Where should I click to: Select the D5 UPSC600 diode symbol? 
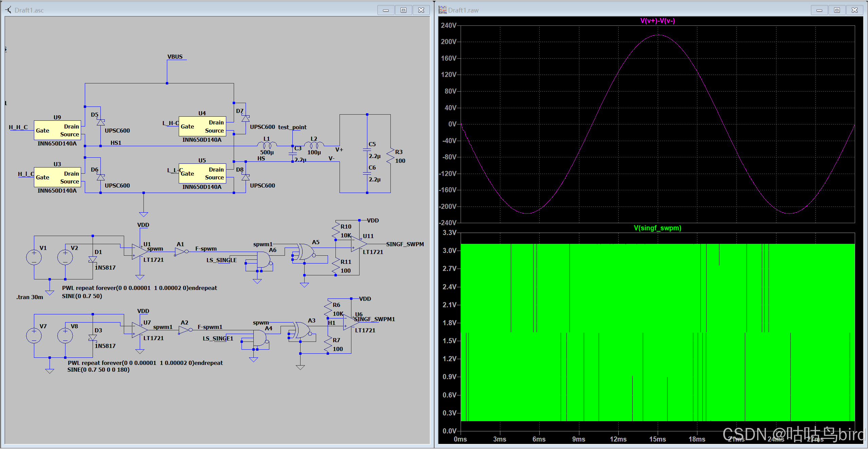coord(100,122)
